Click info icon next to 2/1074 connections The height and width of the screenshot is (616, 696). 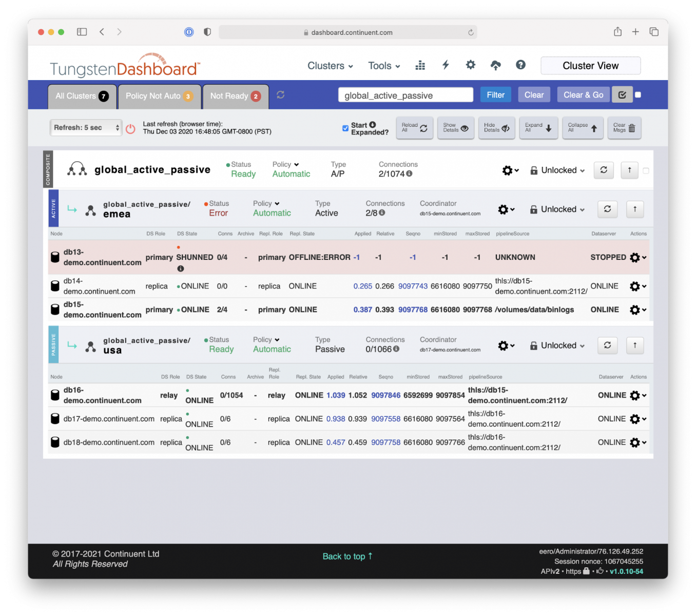point(409,174)
